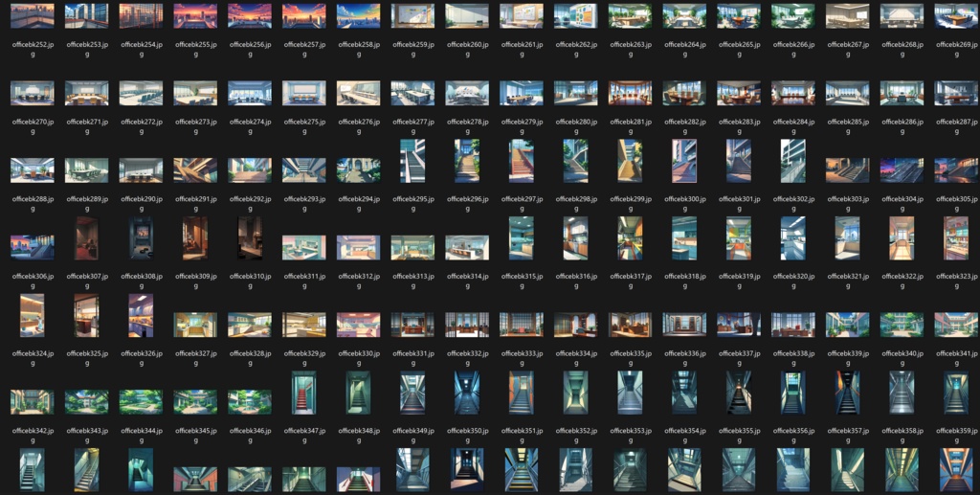Click the officebk346.jpg thumbnail

(250, 402)
